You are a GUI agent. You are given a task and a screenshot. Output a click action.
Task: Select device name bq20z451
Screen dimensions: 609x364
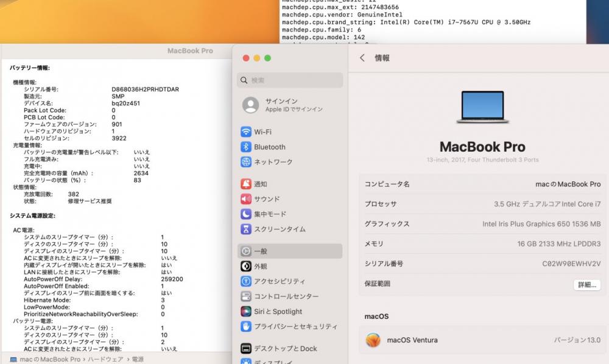[x=126, y=103]
